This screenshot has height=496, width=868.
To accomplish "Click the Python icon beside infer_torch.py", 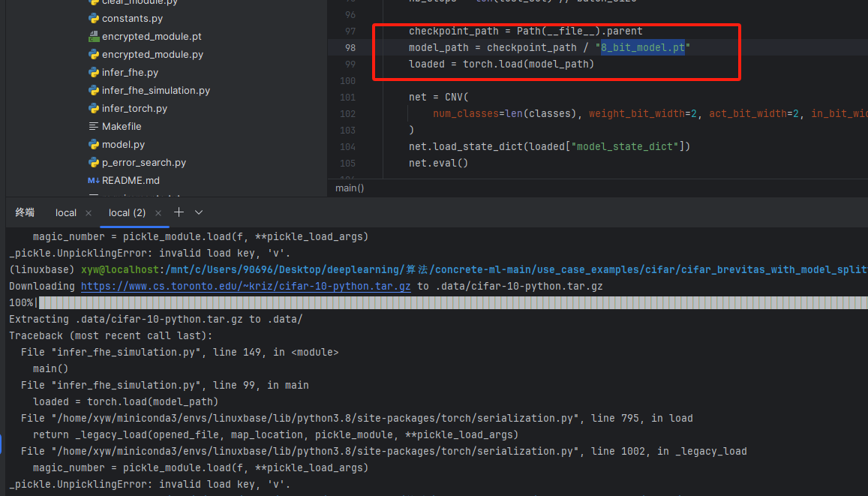I will coord(94,108).
